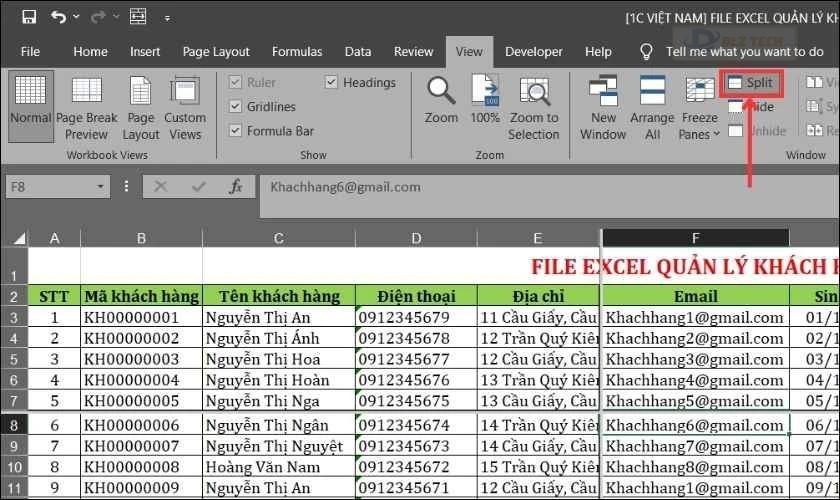Click the Split button
The image size is (840, 500).
(x=751, y=83)
